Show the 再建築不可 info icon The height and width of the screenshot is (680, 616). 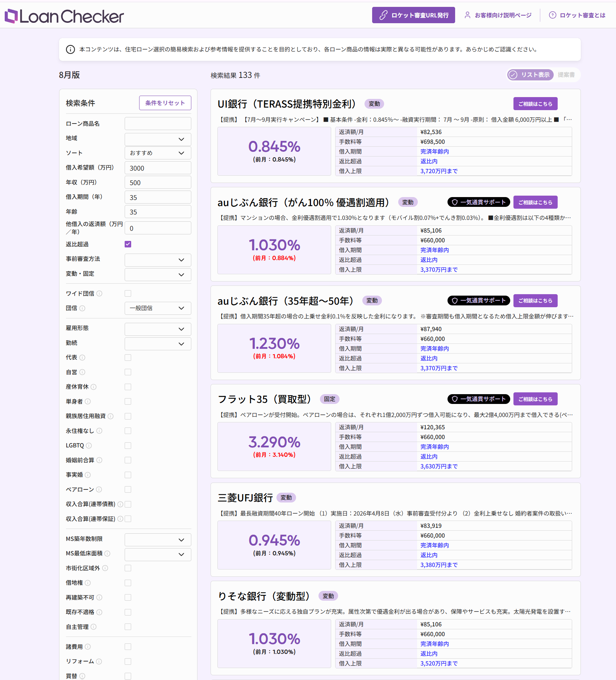tap(99, 597)
